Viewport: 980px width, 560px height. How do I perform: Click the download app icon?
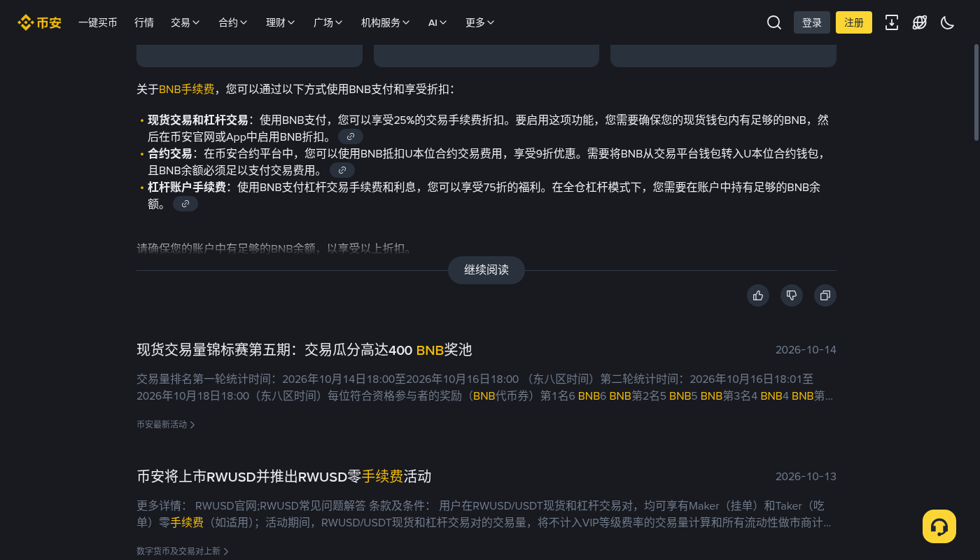tap(892, 22)
